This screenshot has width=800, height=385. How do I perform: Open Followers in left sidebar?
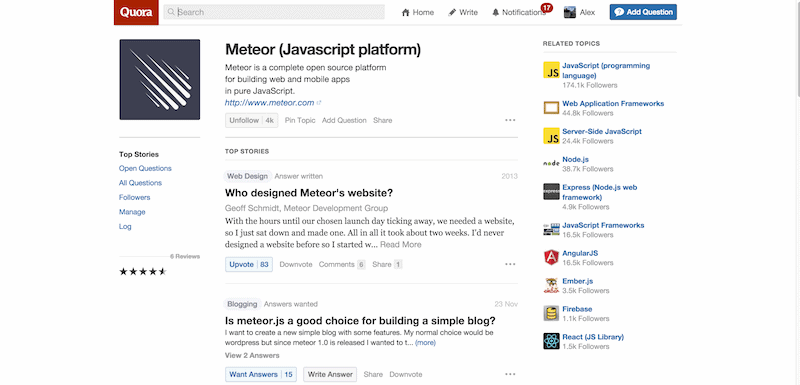pos(135,197)
